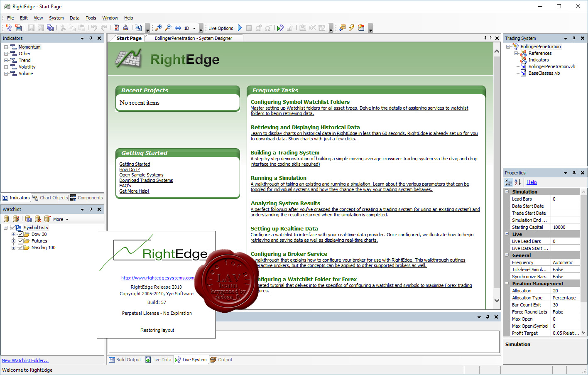Click the Help link in Properties panel

pos(532,182)
